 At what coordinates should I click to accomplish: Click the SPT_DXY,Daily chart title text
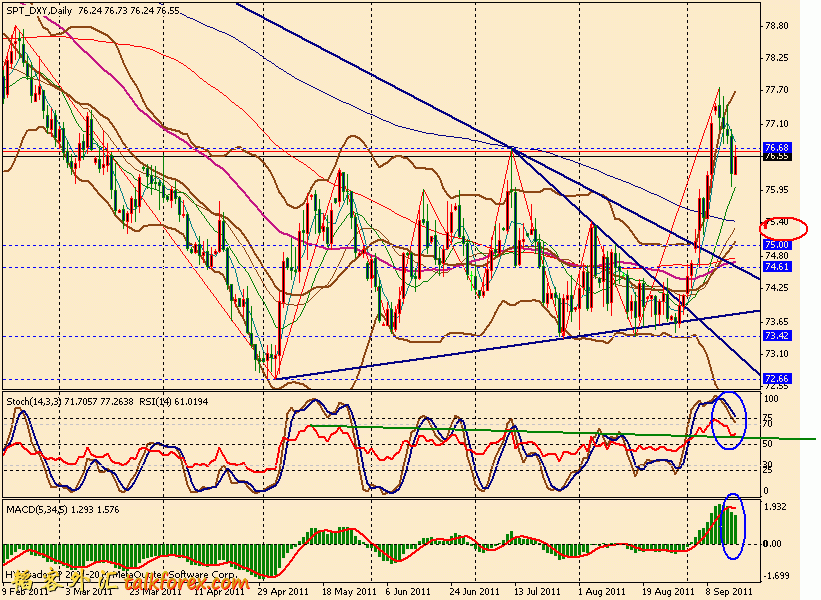39,10
